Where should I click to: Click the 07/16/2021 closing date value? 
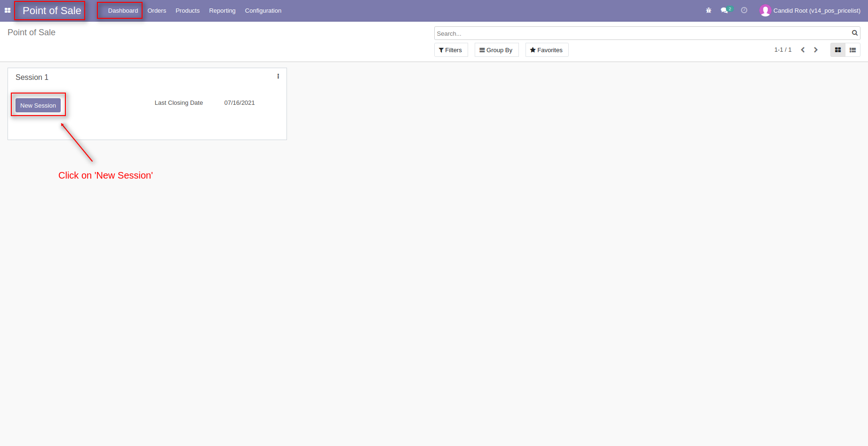pos(239,102)
